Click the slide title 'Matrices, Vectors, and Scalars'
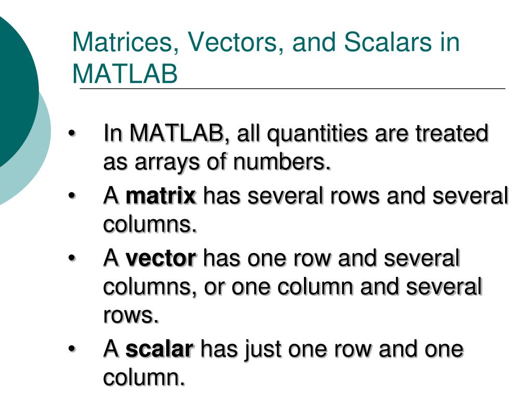 coord(253,43)
